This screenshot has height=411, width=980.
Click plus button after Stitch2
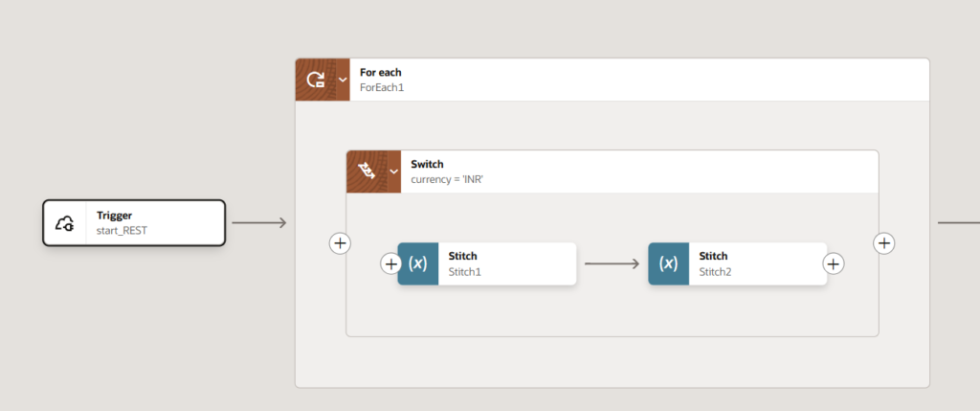pyautogui.click(x=834, y=263)
